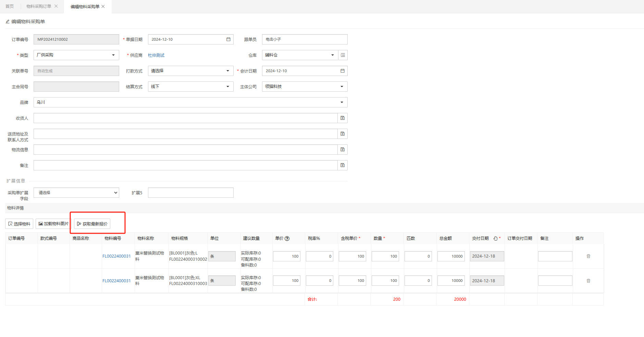Screen dimensions: 644x337
Task: Click save icon at end of 收货人 field
Action: tap(343, 118)
